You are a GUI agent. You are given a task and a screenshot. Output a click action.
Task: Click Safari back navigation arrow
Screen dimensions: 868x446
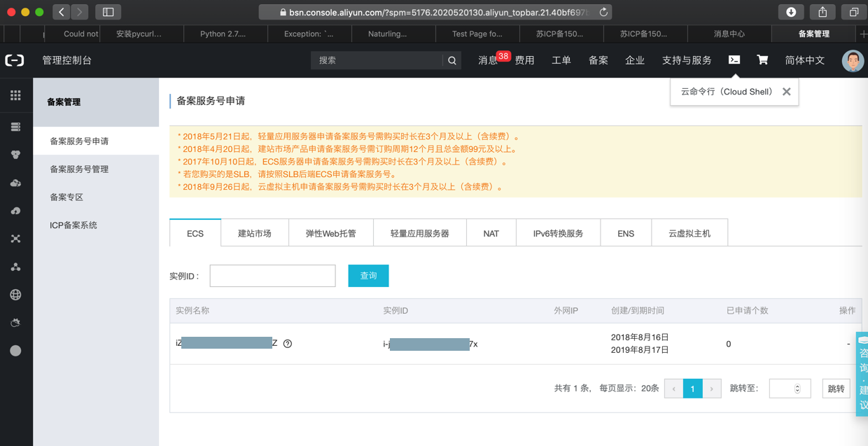62,12
